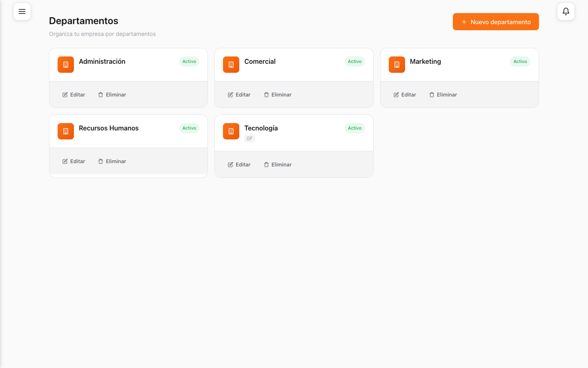The image size is (588, 368).
Task: Edit the Tecnología department
Action: 239,164
